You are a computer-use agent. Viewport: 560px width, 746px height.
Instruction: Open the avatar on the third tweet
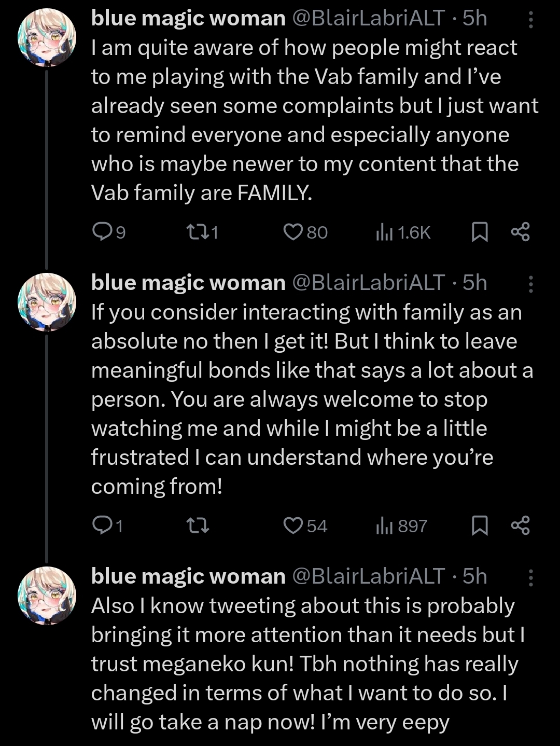point(47,596)
